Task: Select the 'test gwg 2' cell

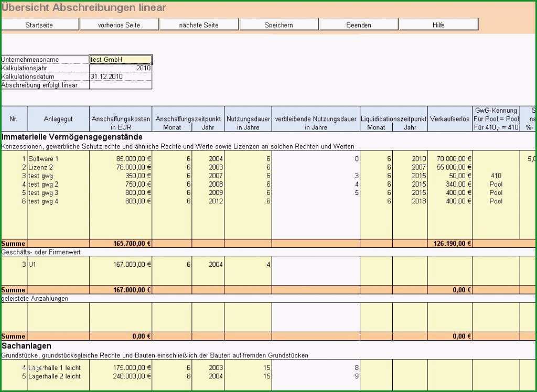Action: [58, 184]
